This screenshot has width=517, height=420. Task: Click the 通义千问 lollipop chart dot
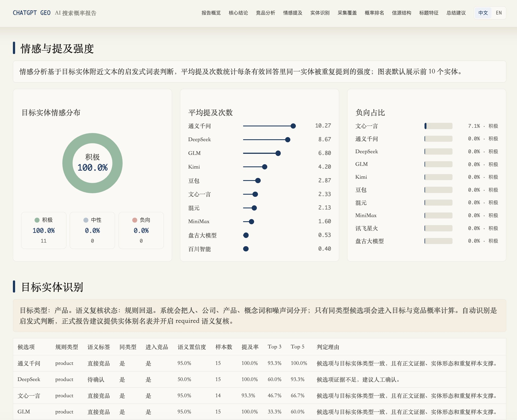tap(293, 126)
